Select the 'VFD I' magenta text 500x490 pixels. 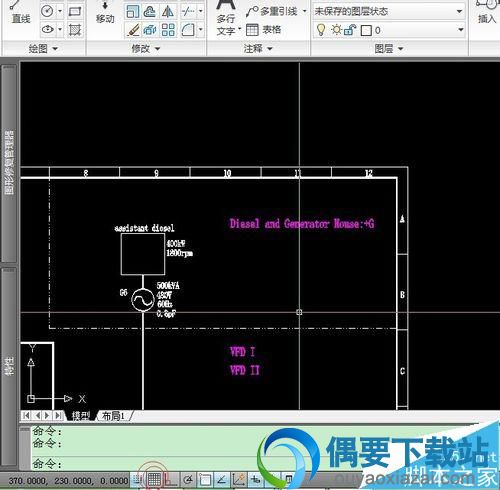242,352
